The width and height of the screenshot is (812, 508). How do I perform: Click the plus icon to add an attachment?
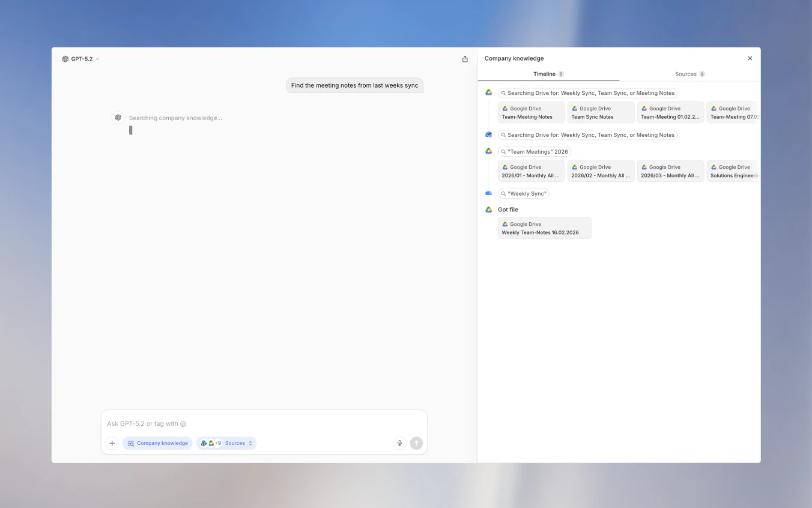tap(112, 443)
